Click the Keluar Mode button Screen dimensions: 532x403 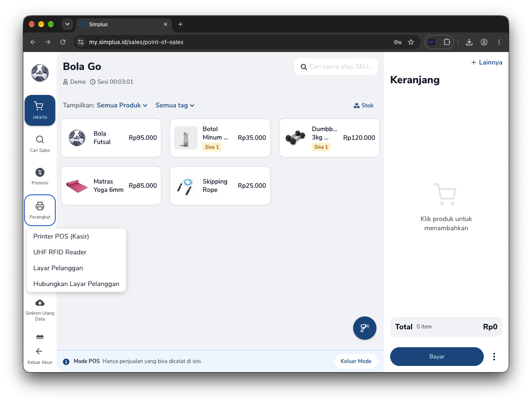356,361
